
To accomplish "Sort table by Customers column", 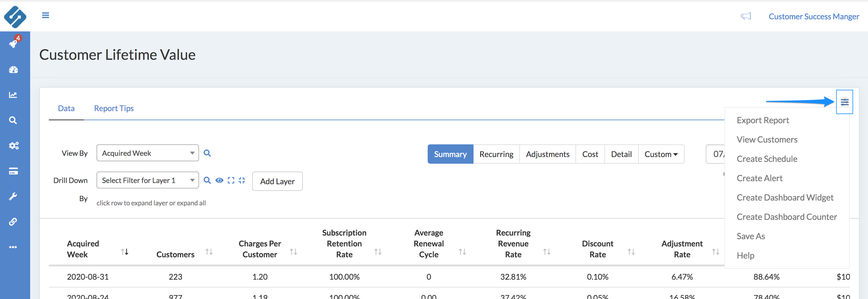I will coord(209,252).
